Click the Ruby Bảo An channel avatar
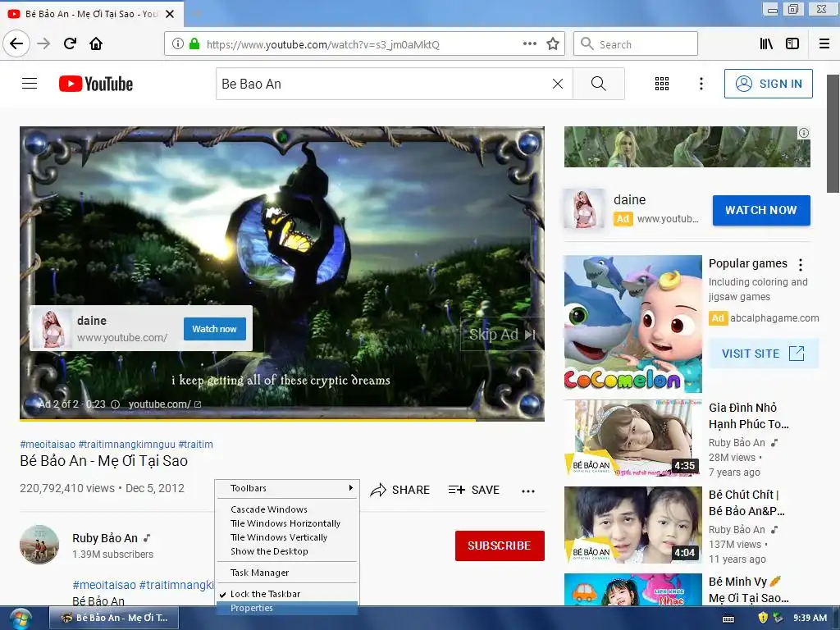 click(x=39, y=545)
